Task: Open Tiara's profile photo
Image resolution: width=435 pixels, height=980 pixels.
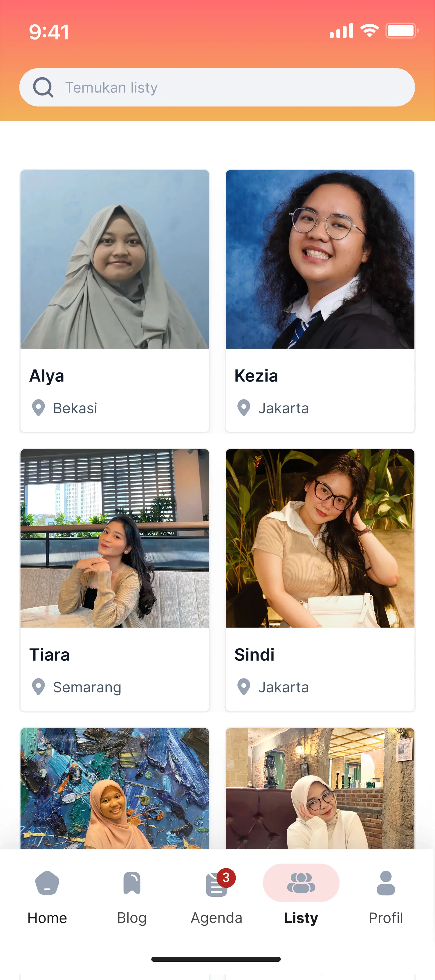Action: (x=115, y=538)
